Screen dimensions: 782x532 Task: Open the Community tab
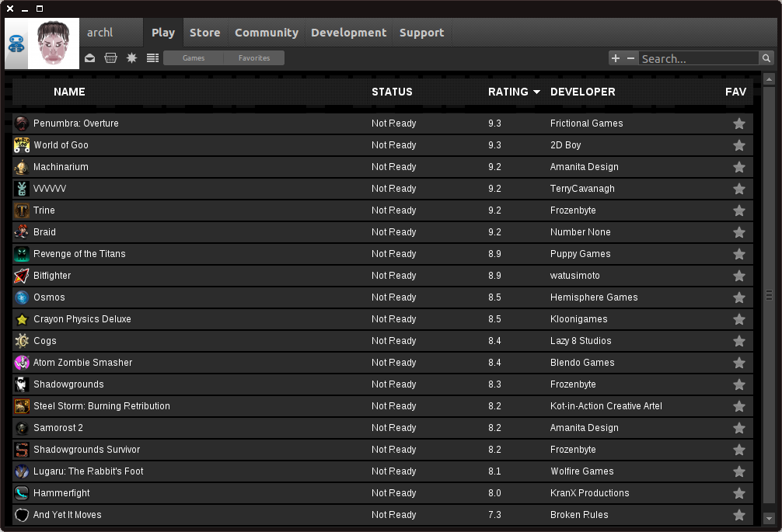tap(267, 33)
